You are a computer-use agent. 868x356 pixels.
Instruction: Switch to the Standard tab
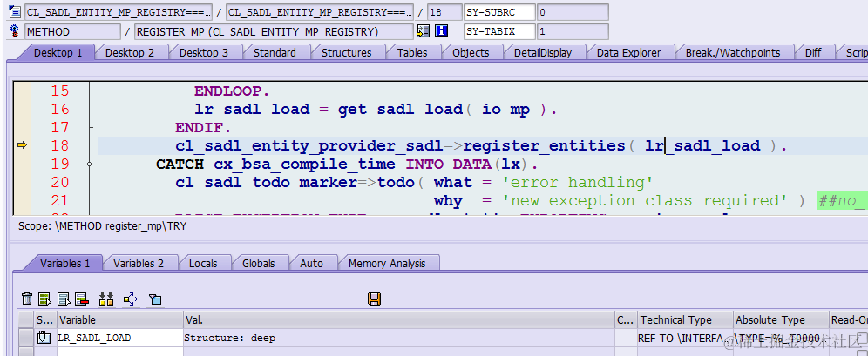point(275,52)
